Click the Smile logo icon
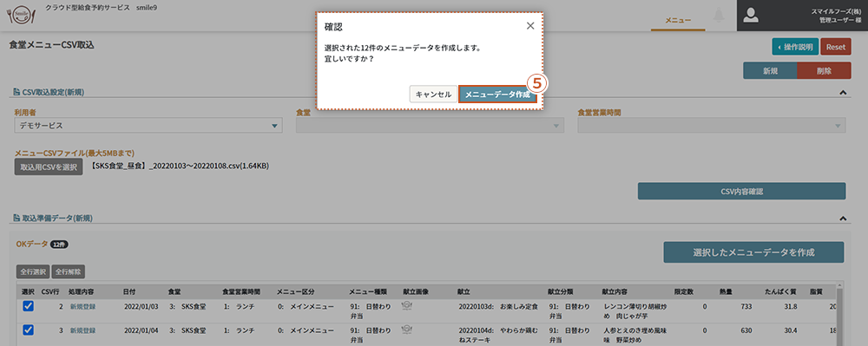Screen dimensions: 868x346 22,15
